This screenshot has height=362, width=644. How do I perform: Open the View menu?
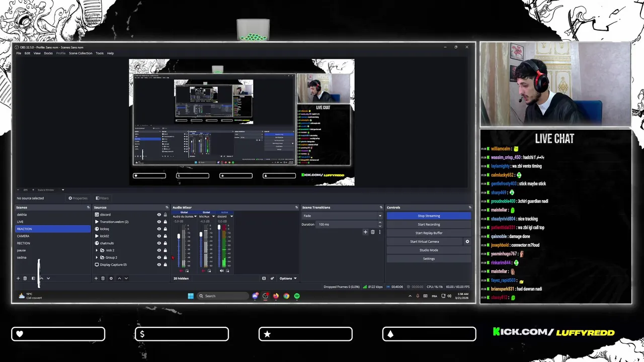point(37,53)
